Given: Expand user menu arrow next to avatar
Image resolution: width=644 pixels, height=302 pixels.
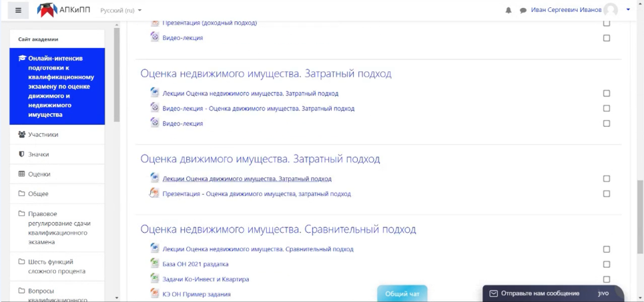Looking at the screenshot, I should tap(628, 10).
